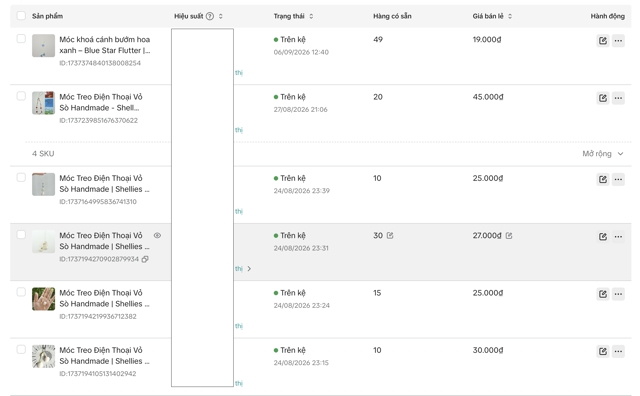Sort by Giá bán lẻ column

click(510, 16)
